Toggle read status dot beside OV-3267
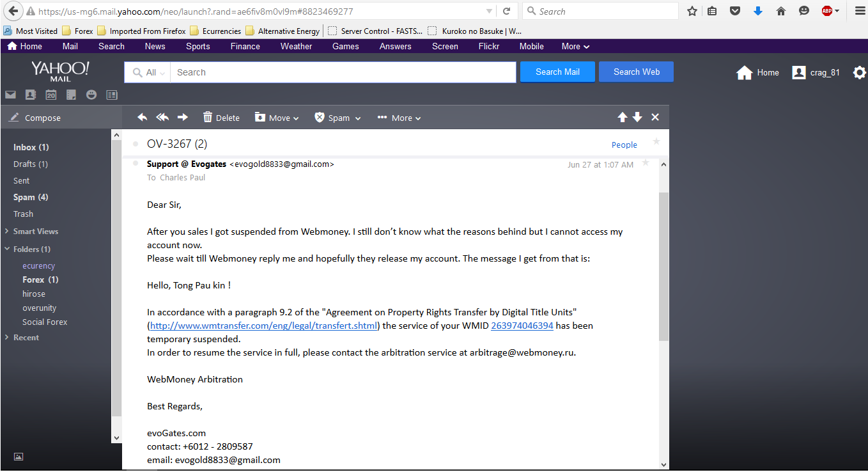The height and width of the screenshot is (472, 868). coord(136,144)
